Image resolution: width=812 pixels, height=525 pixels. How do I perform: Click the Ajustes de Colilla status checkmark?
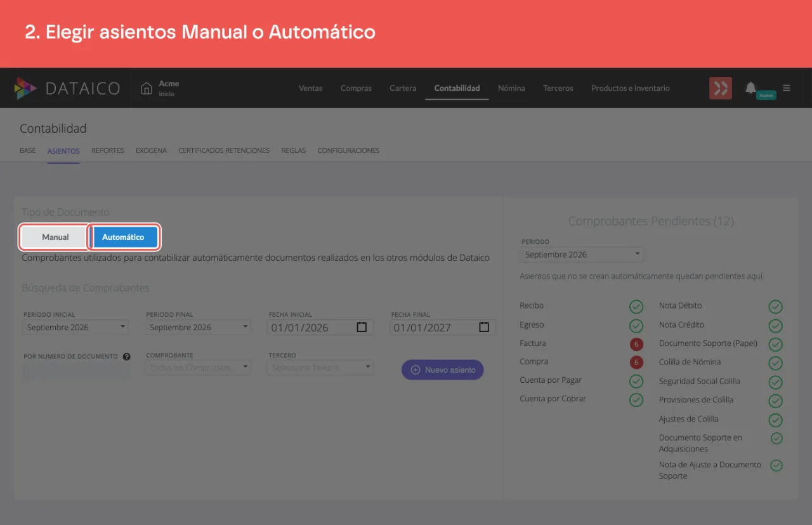(775, 420)
